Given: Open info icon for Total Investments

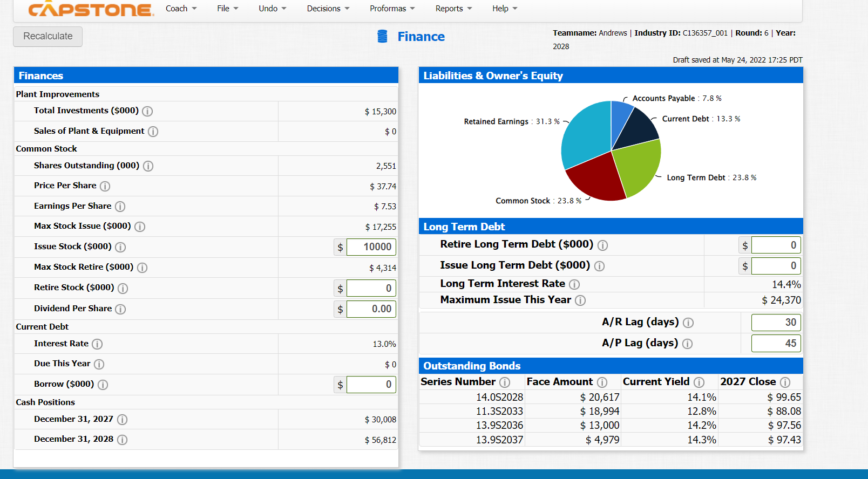Looking at the screenshot, I should [147, 111].
